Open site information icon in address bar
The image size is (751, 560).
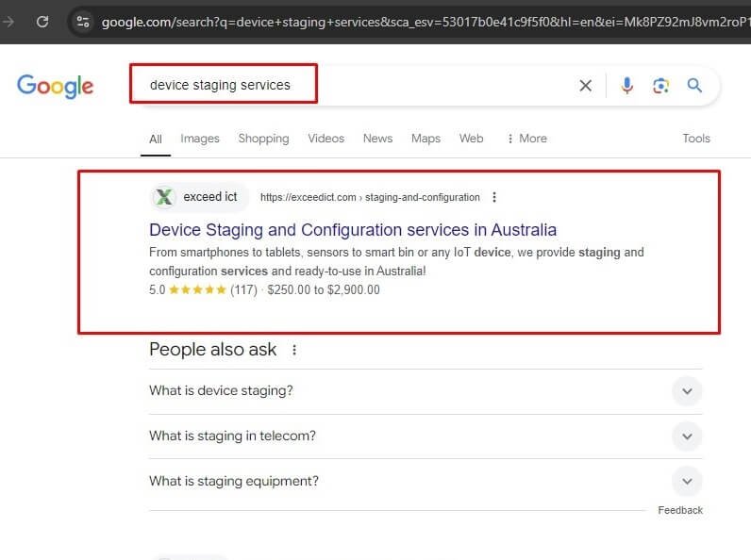[83, 22]
